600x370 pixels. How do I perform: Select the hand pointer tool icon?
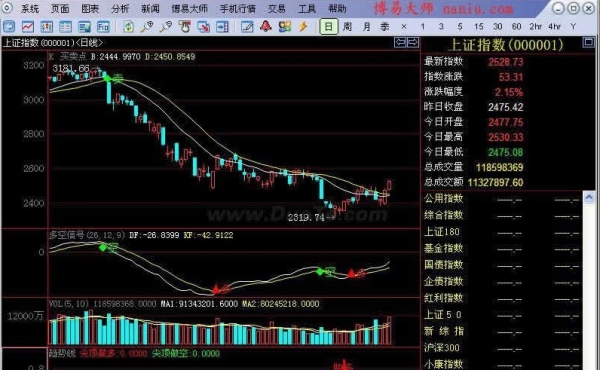click(x=184, y=26)
